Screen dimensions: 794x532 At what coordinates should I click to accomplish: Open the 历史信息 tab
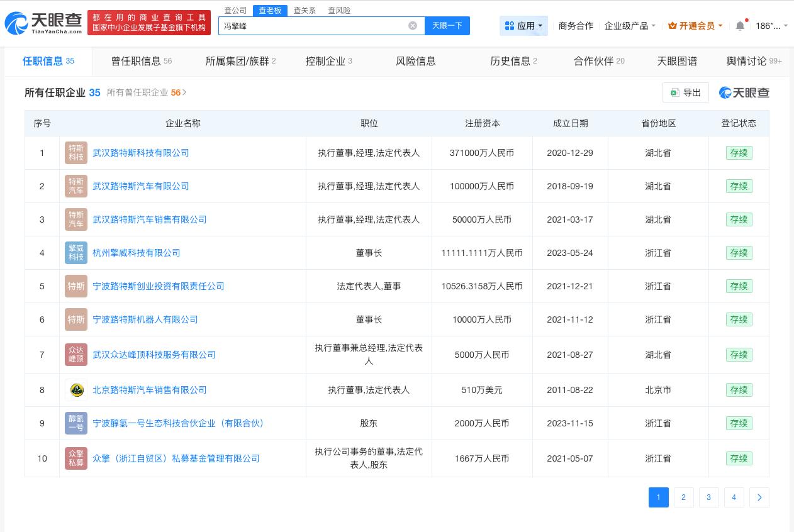[x=513, y=61]
